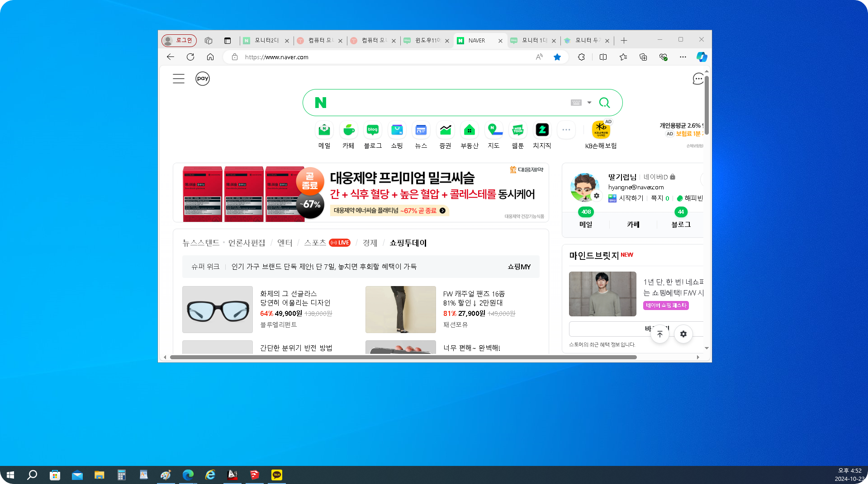The image size is (868, 484).
Task: Toggle split screen in the browser toolbar
Action: (x=603, y=57)
